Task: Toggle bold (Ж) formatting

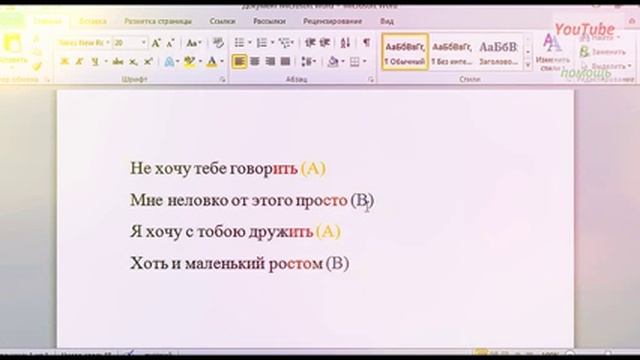Action: click(64, 62)
